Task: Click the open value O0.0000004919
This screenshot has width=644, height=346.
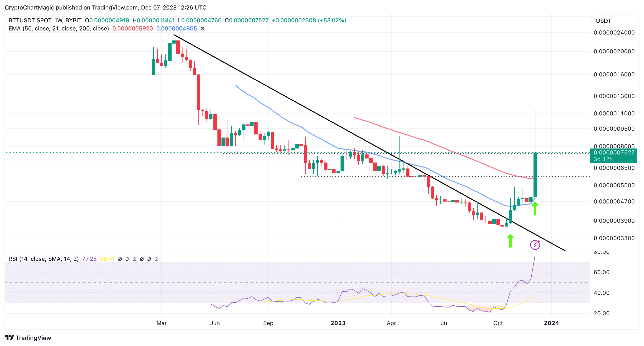Action: [107, 20]
